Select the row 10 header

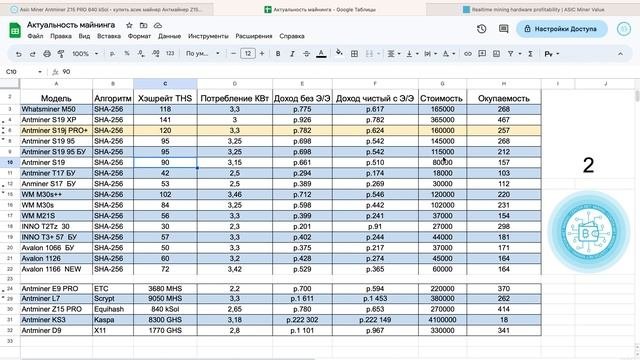10,162
